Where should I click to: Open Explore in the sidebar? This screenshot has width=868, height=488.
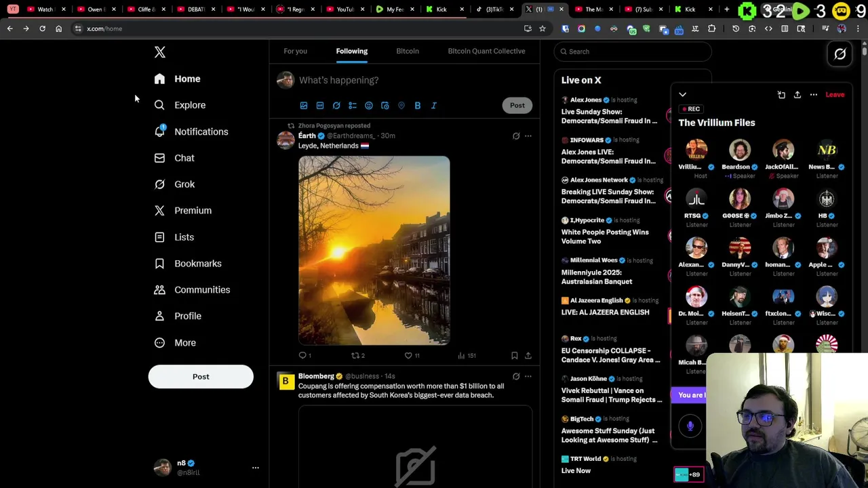tap(180, 105)
